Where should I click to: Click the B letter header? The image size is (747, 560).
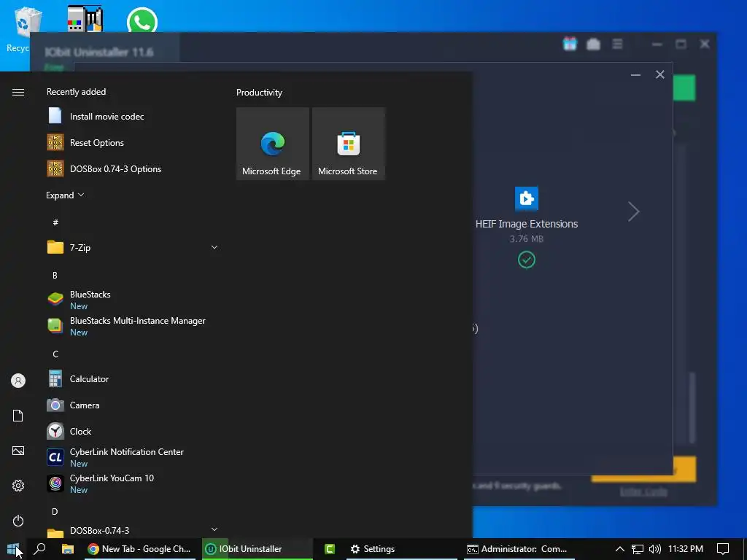point(55,275)
